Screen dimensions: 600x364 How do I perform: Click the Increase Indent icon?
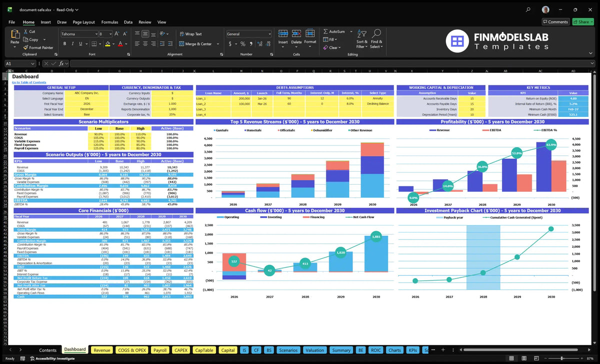click(171, 44)
